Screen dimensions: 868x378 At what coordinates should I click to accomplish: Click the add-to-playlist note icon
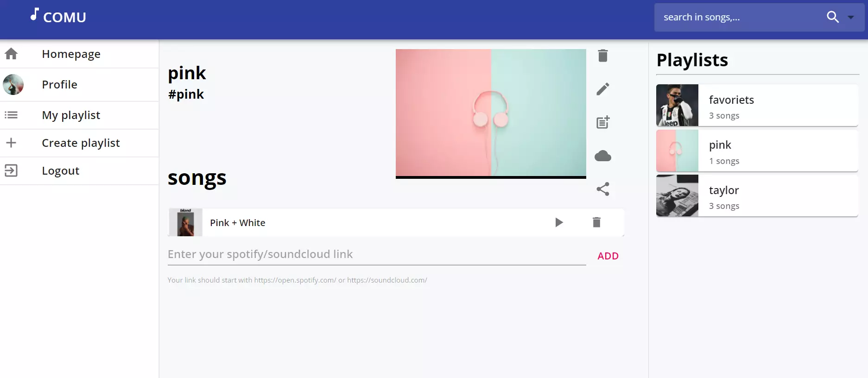pyautogui.click(x=602, y=122)
